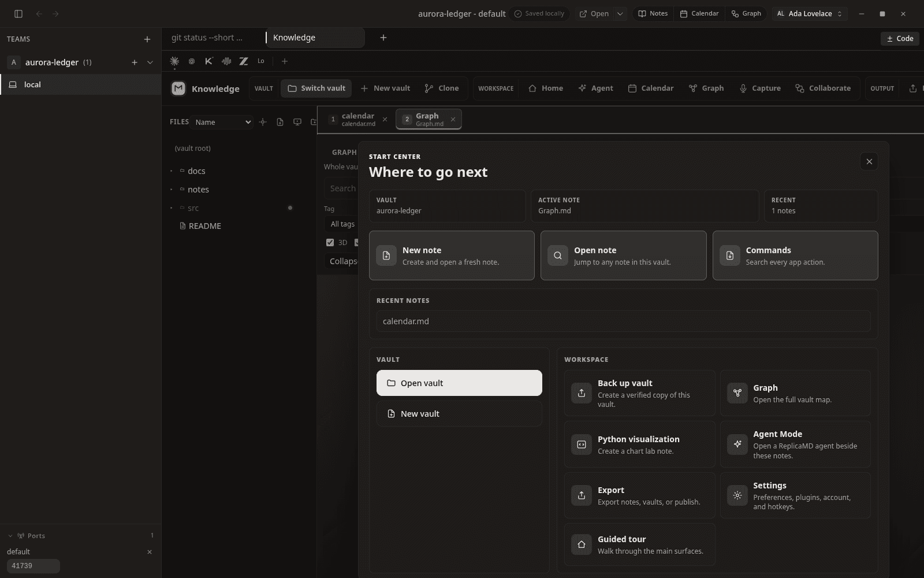Expand the aurora-ledger team chevron
924x578 pixels.
pyautogui.click(x=150, y=62)
